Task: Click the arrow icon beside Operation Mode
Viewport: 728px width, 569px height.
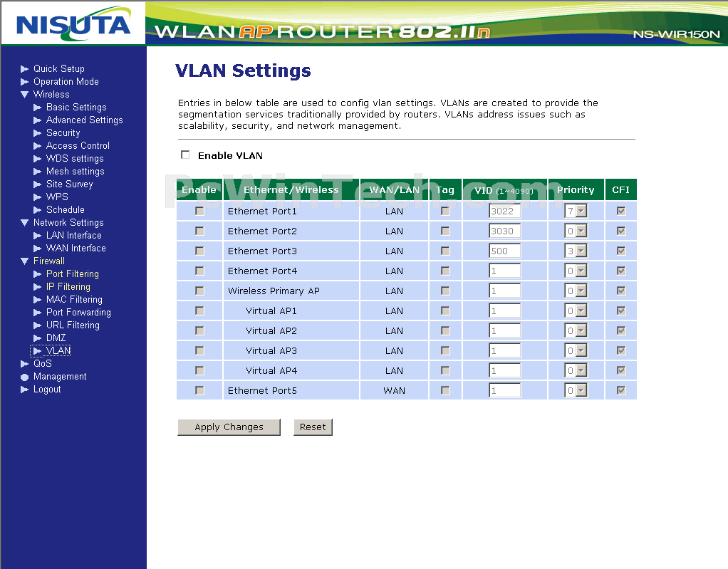Action: 25,82
